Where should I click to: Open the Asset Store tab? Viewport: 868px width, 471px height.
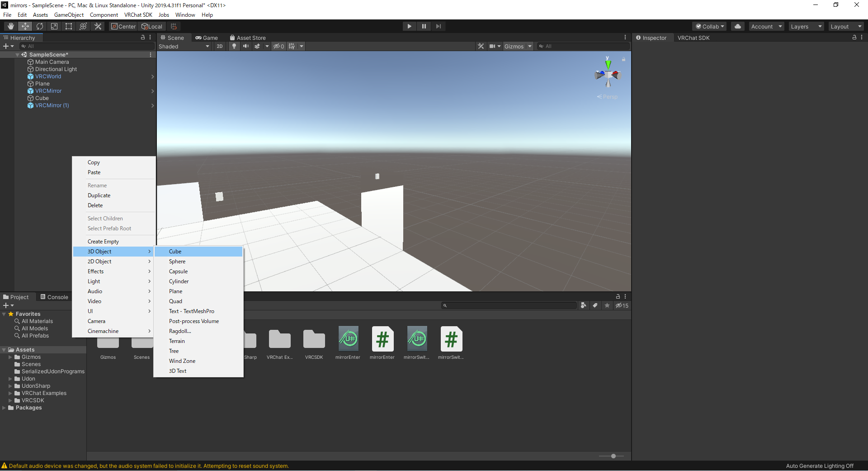coord(248,38)
